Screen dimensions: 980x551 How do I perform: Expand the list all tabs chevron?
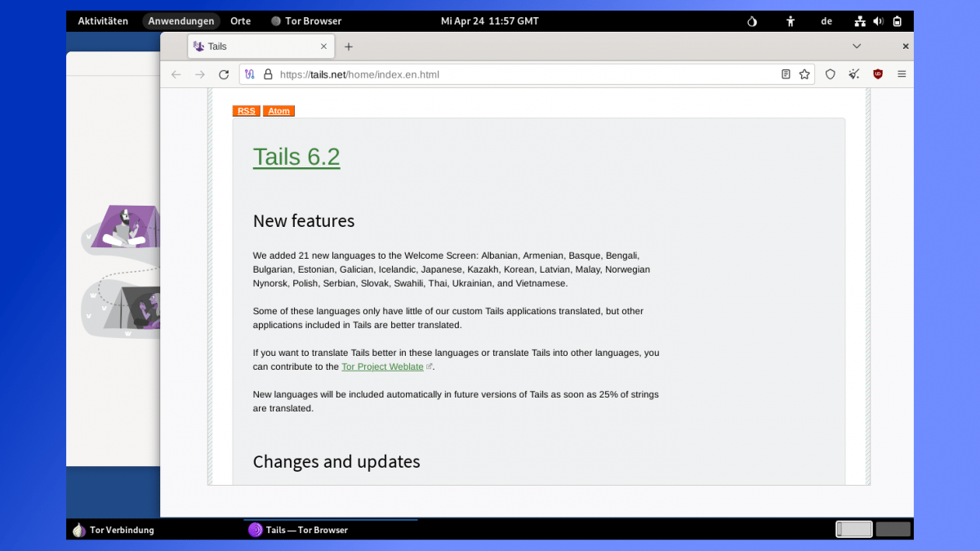pyautogui.click(x=857, y=47)
